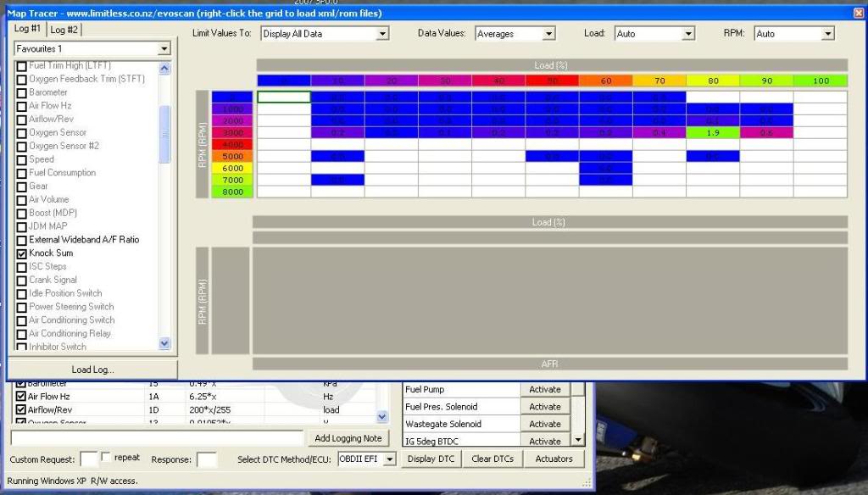This screenshot has height=495, width=868.
Task: Check the Idle Position Switch checkbox
Action: pyautogui.click(x=21, y=294)
